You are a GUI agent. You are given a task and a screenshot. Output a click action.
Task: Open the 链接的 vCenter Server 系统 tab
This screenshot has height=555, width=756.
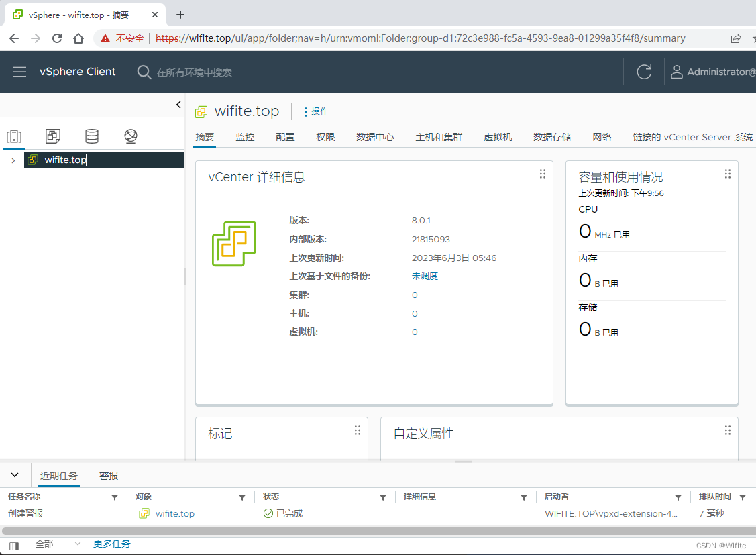[693, 137]
